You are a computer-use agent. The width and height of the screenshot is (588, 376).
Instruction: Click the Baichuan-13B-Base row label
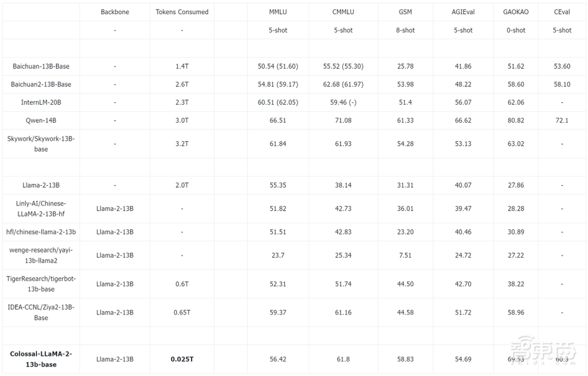pyautogui.click(x=41, y=66)
